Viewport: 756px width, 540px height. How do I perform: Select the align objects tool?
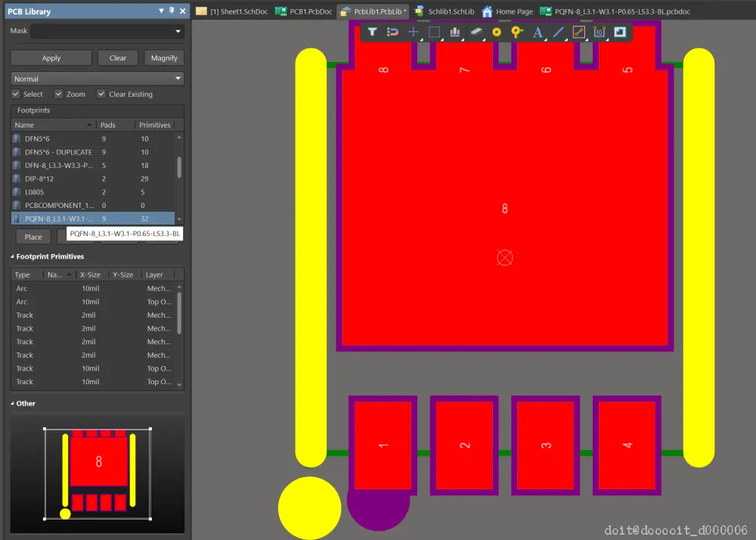[454, 33]
